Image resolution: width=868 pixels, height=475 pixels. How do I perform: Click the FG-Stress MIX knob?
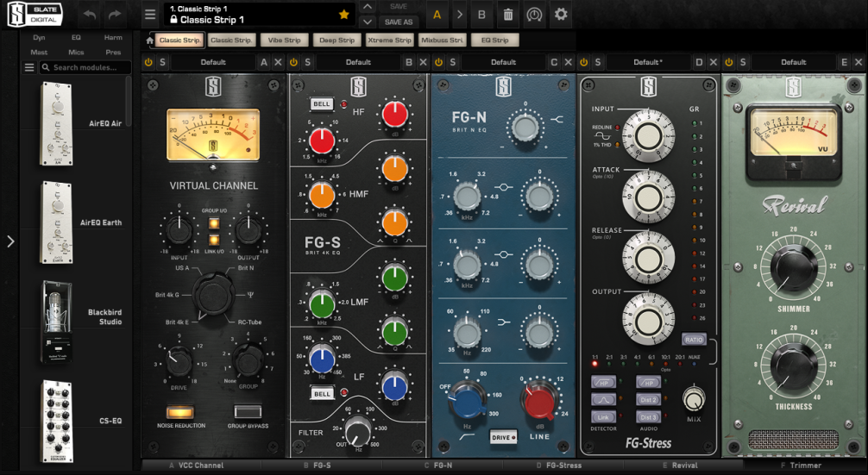(x=693, y=398)
